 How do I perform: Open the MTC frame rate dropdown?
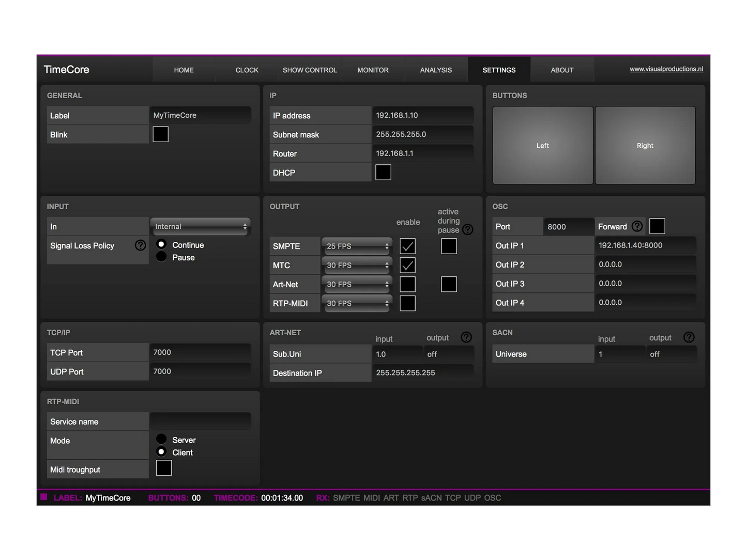(x=357, y=266)
